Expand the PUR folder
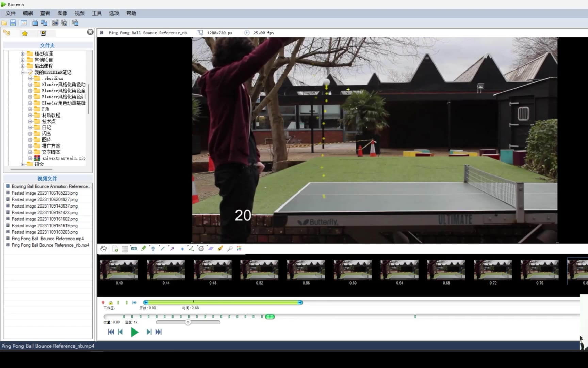Viewport: 588px width, 368px height. pyautogui.click(x=30, y=109)
